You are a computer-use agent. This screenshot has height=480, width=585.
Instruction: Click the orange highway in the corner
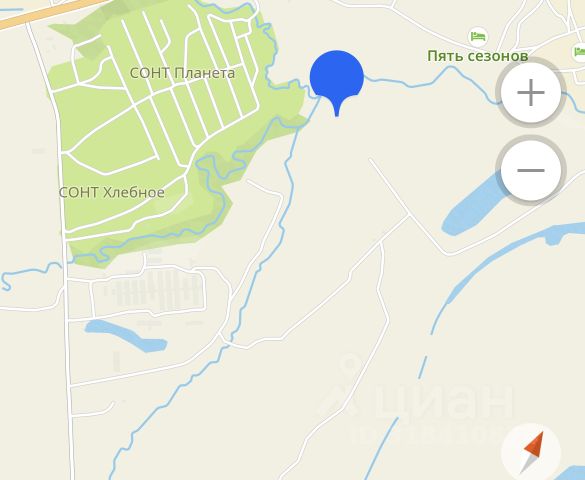(45, 13)
